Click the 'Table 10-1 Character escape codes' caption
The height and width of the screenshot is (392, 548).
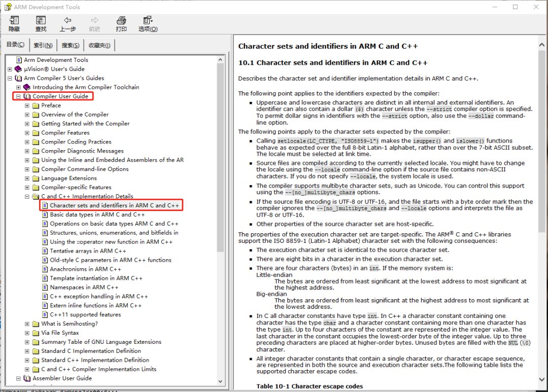tap(310, 386)
